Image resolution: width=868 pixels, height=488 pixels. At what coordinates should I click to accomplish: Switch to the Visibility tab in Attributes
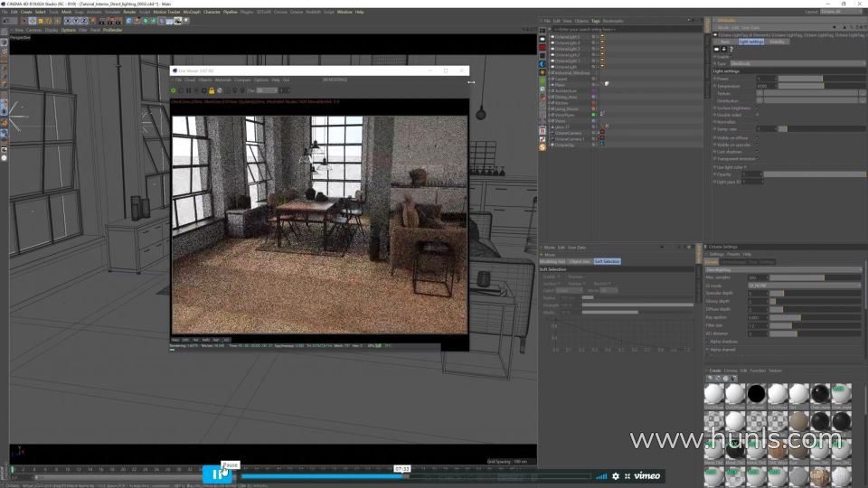(777, 42)
